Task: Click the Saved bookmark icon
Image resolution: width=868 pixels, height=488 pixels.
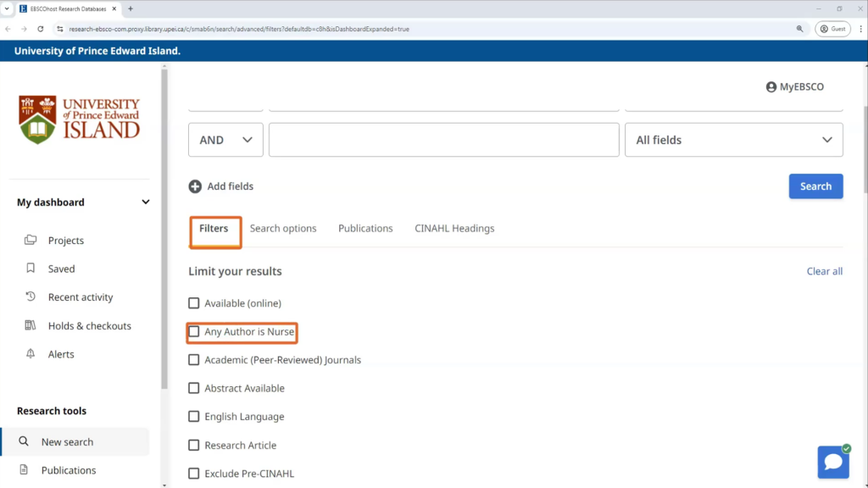Action: click(31, 269)
